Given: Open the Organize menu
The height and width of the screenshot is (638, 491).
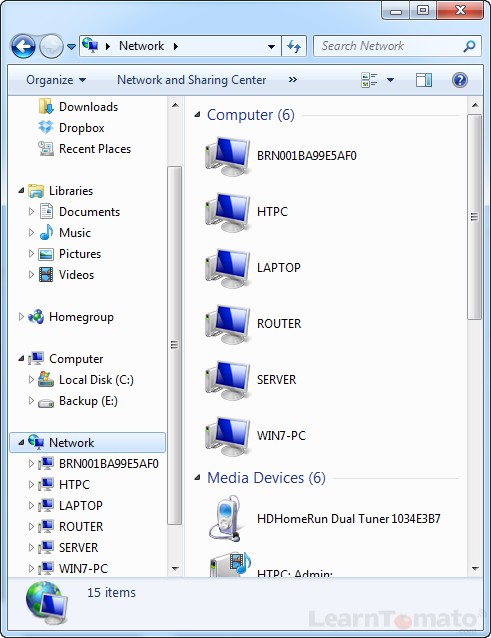Looking at the screenshot, I should click(x=56, y=80).
